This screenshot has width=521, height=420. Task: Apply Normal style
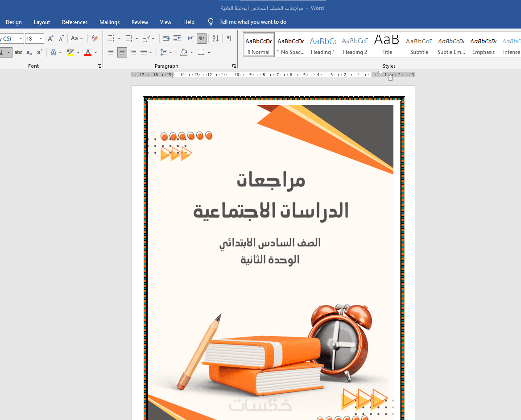click(259, 45)
